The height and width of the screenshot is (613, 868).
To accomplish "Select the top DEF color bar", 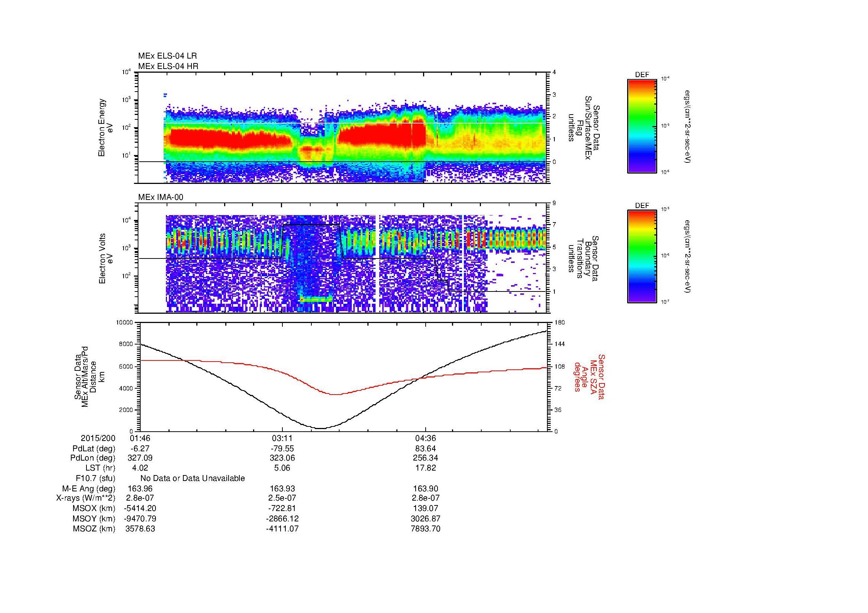I will click(x=642, y=126).
